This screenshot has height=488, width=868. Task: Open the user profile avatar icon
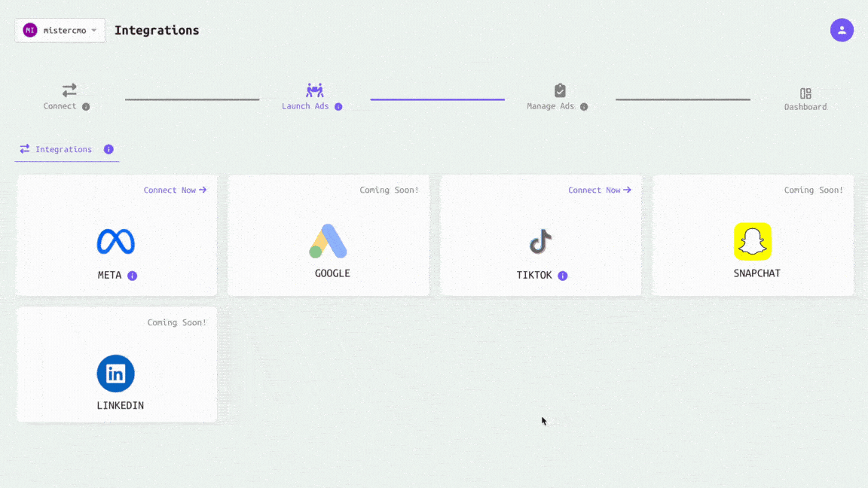coord(842,30)
